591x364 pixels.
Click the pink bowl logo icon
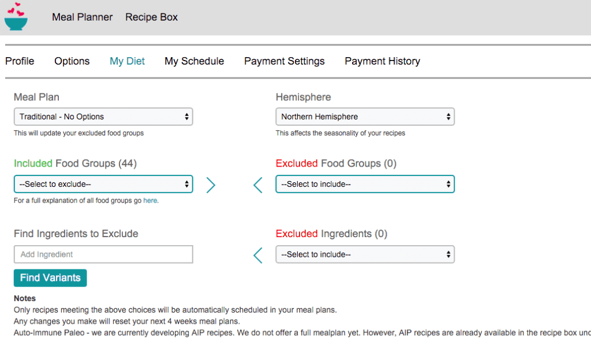(x=16, y=17)
